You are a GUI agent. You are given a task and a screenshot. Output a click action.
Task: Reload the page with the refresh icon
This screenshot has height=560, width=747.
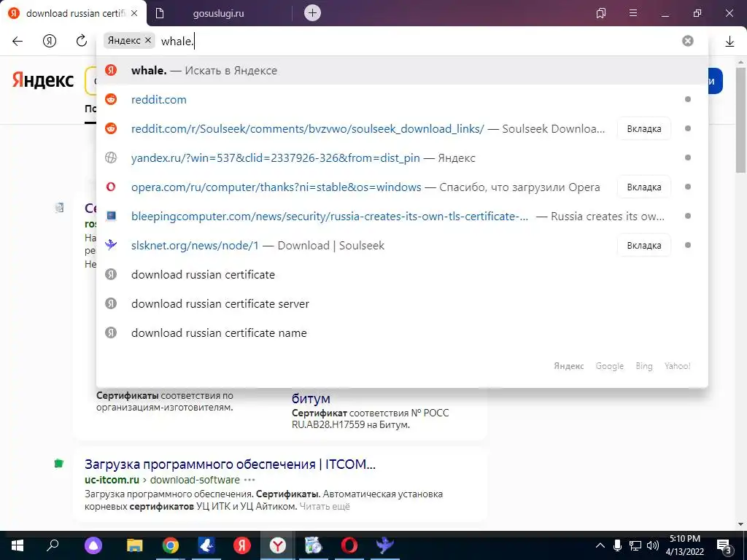82,41
